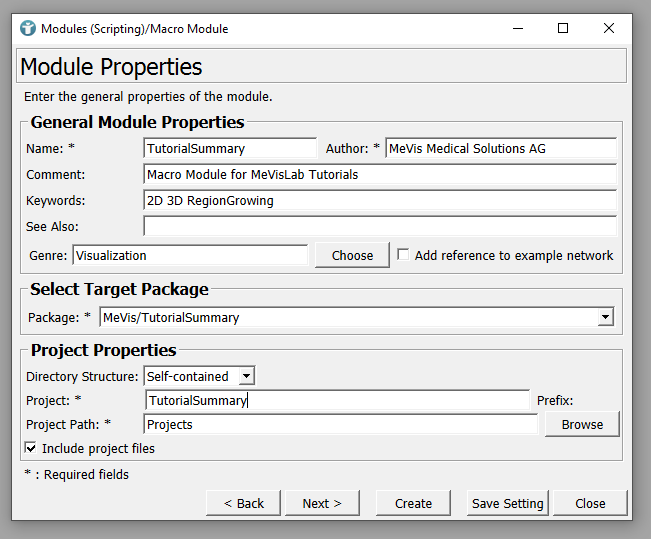Click the Keywords input field

380,200
